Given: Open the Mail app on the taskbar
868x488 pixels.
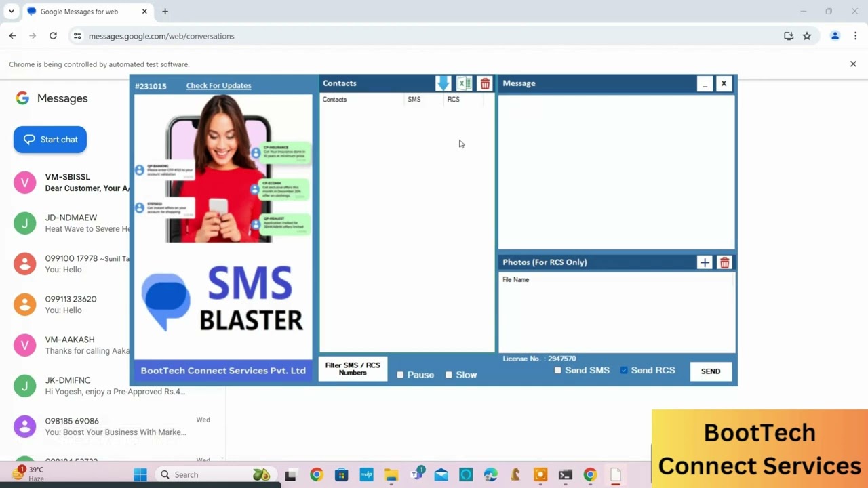Looking at the screenshot, I should tap(441, 474).
